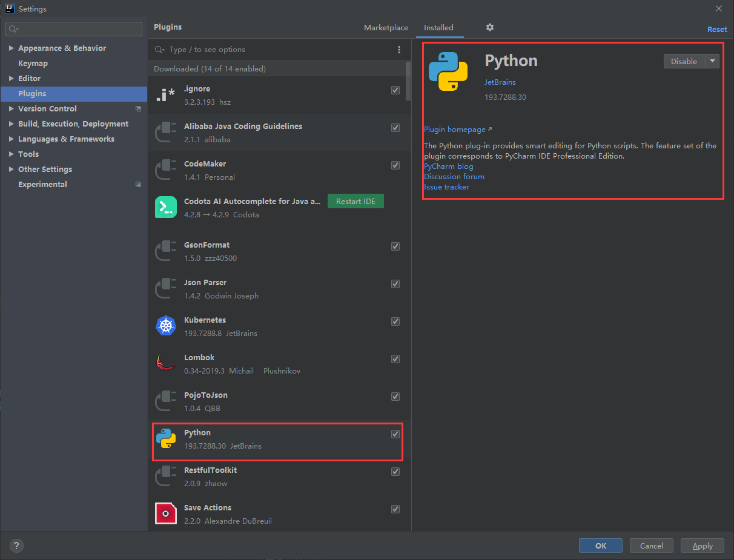The image size is (734, 560).
Task: Click the Disable button for Python
Action: pos(684,61)
